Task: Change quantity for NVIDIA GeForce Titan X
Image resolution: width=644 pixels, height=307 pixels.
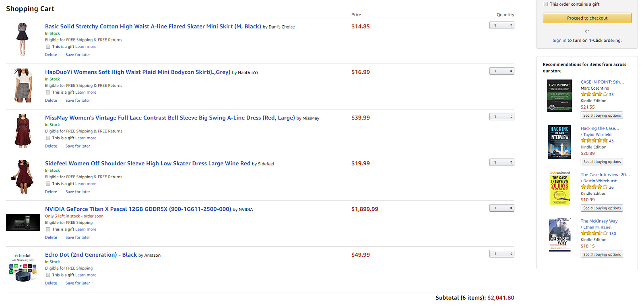Action: [502, 208]
